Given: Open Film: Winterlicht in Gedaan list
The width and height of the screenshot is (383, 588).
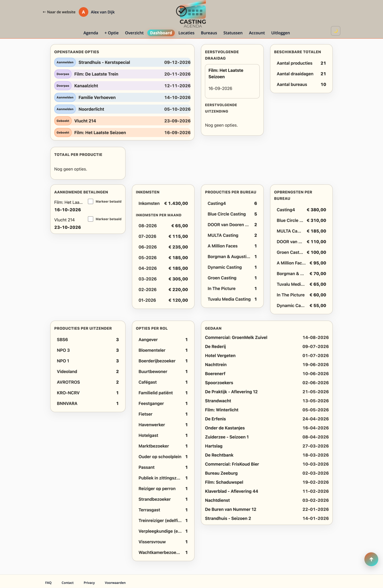Looking at the screenshot, I should pyautogui.click(x=267, y=410).
